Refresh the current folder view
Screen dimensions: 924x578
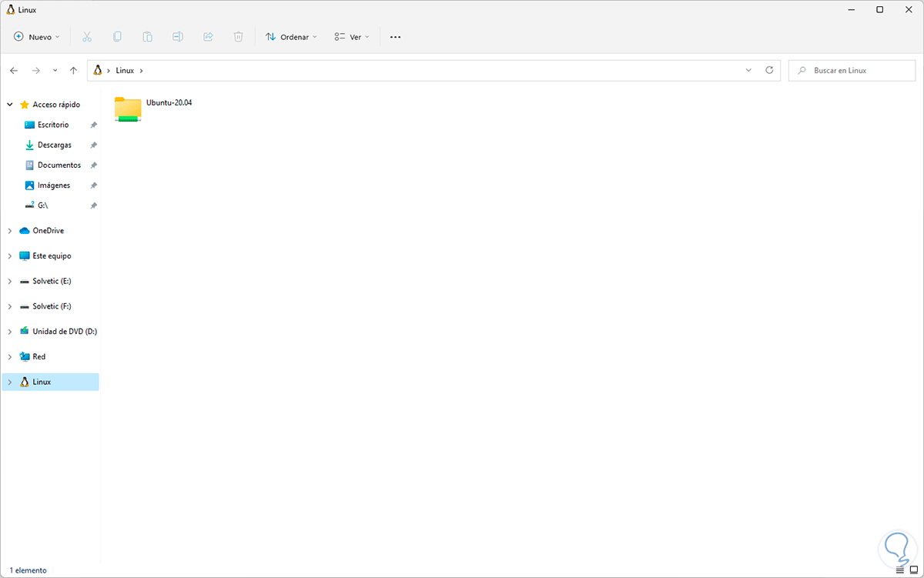(769, 70)
